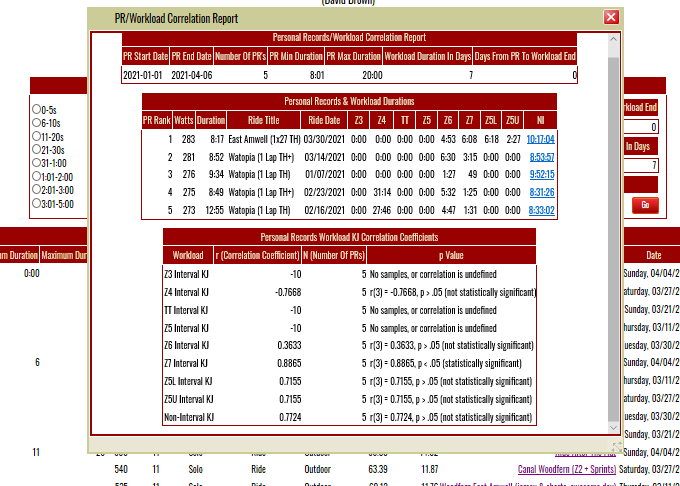The width and height of the screenshot is (680, 486).
Task: Click the workload duration input showing 7
Action: click(x=641, y=165)
